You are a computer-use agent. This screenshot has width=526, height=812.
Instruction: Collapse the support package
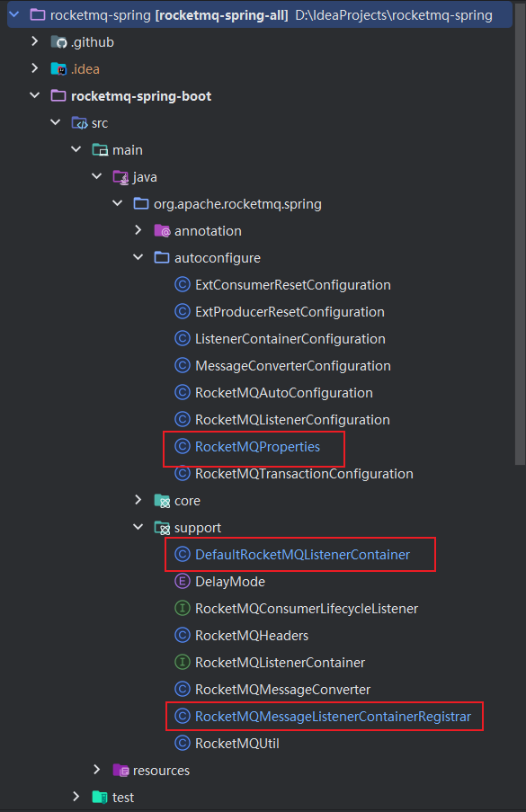[x=138, y=527]
